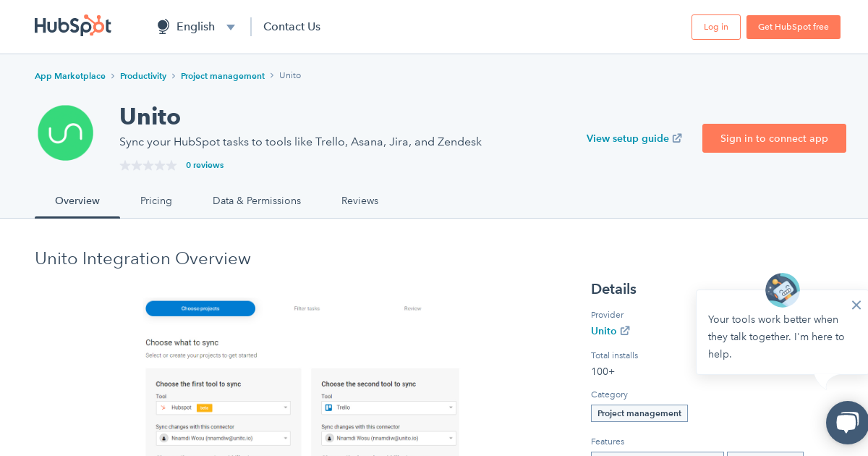Switch to the Reviews tab
This screenshot has width=868, height=456.
[x=360, y=201]
